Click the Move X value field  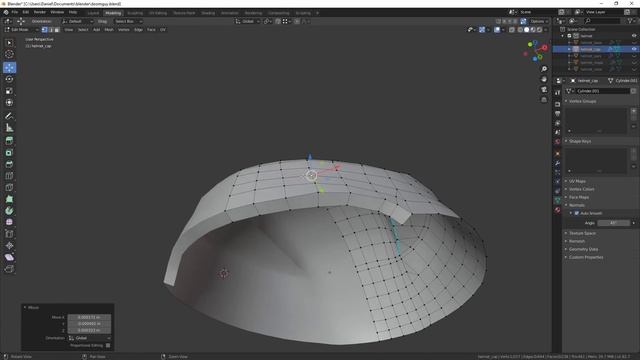pos(89,317)
